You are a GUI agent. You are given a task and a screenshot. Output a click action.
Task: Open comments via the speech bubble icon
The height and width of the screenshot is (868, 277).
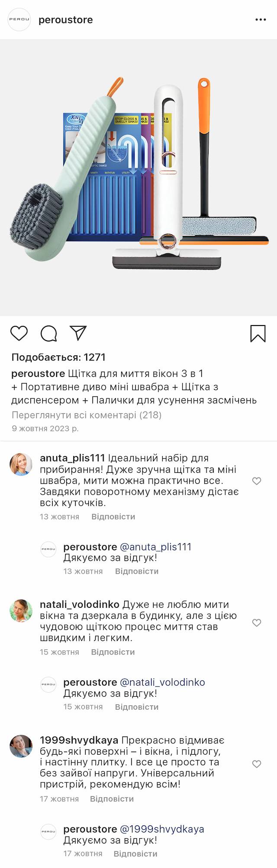click(x=48, y=333)
